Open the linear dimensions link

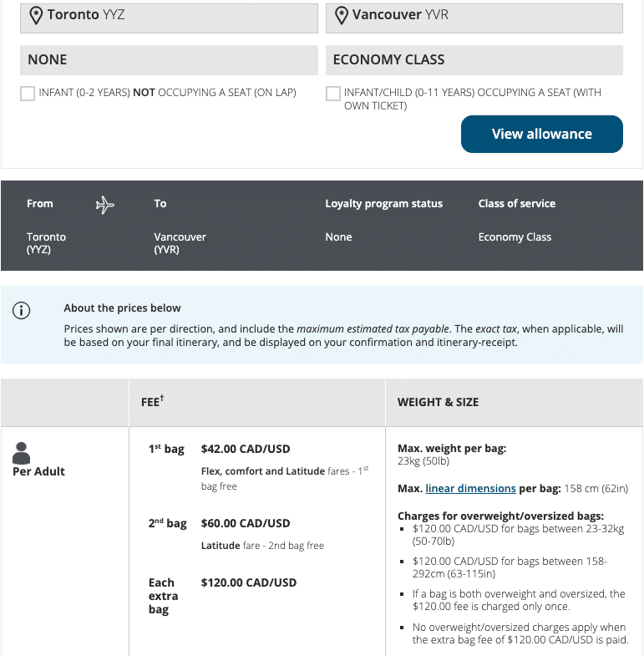coord(470,488)
